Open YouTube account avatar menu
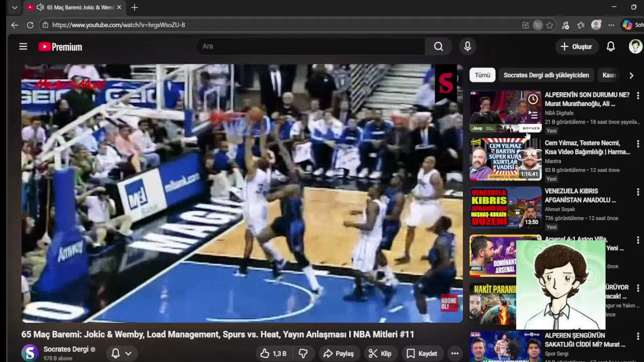644x362 pixels. coord(635,47)
